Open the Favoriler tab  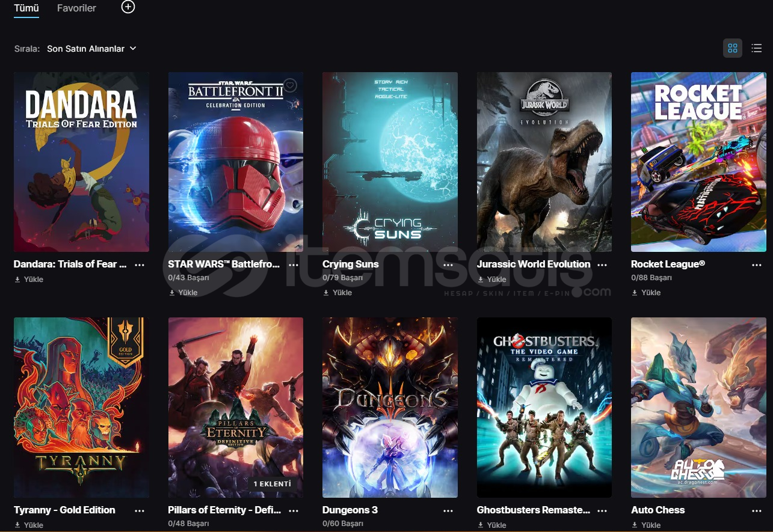76,8
